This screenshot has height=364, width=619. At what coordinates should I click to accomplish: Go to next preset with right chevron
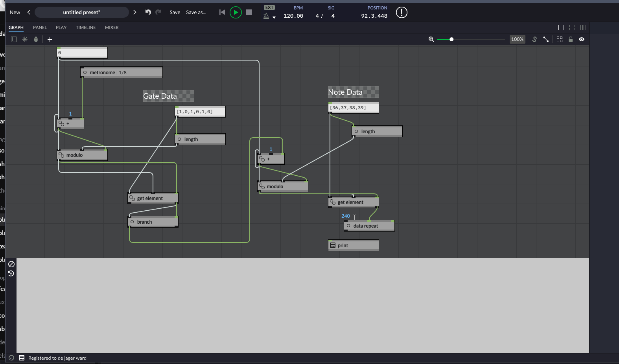click(x=135, y=12)
